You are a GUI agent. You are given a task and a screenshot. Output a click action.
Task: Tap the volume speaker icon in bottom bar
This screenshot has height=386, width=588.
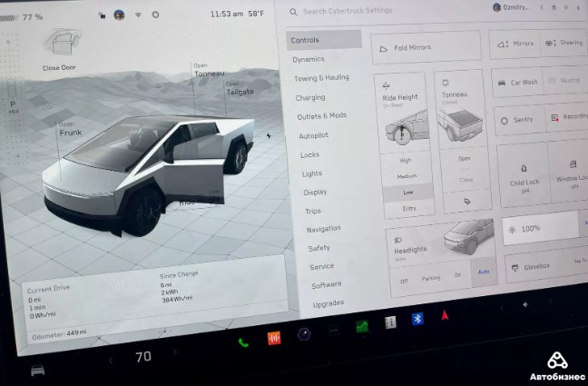pyautogui.click(x=525, y=304)
